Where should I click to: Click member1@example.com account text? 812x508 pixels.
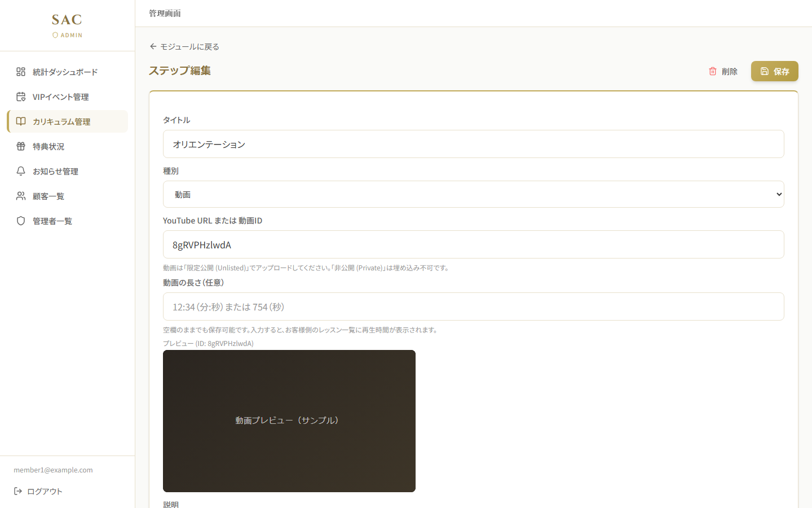point(53,470)
